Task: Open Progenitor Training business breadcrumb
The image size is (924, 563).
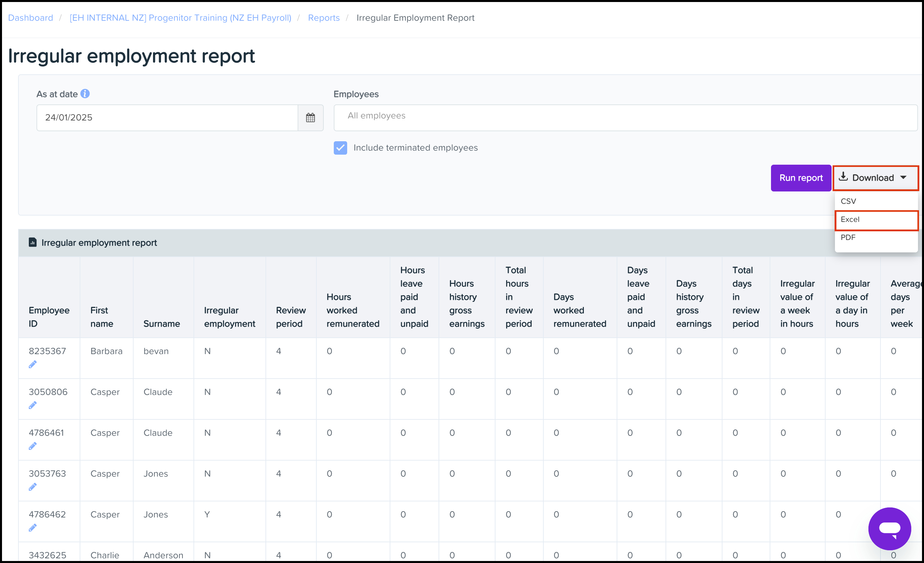Action: click(180, 18)
